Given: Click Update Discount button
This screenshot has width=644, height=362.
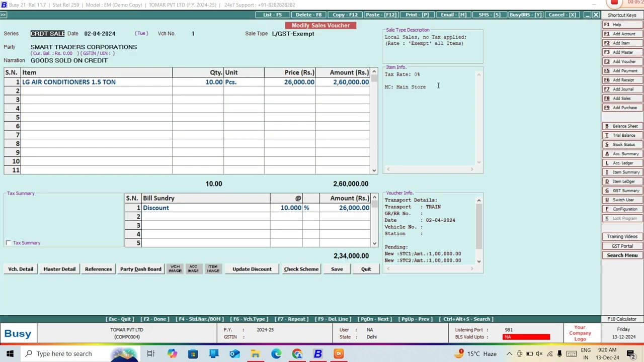Looking at the screenshot, I should coord(252,269).
